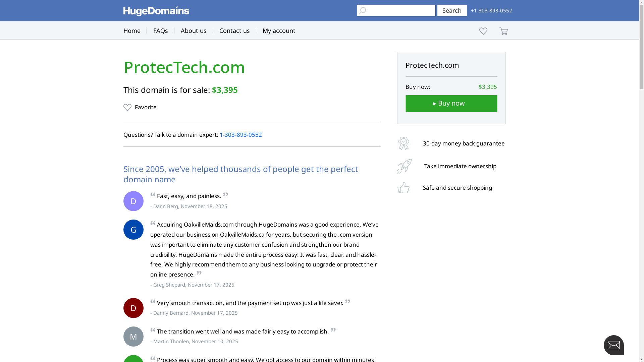This screenshot has height=362, width=644.
Task: Open the Home menu item
Action: click(x=132, y=31)
